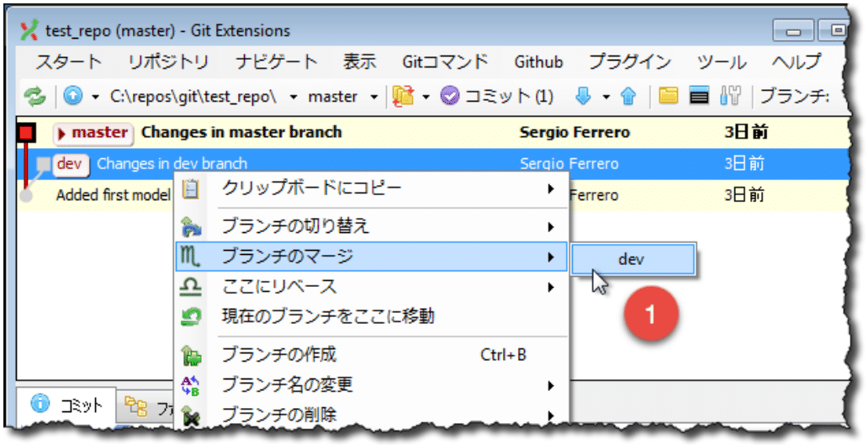Click the gray square graph node for dev
Viewport: 868px width, 445px height.
(44, 164)
